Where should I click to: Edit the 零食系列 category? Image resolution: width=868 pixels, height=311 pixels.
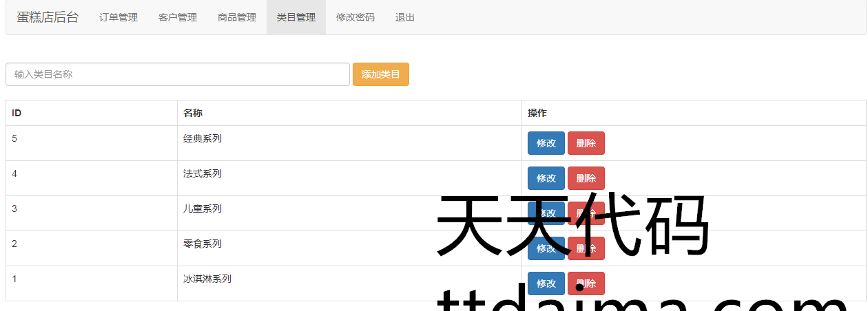pyautogui.click(x=546, y=248)
